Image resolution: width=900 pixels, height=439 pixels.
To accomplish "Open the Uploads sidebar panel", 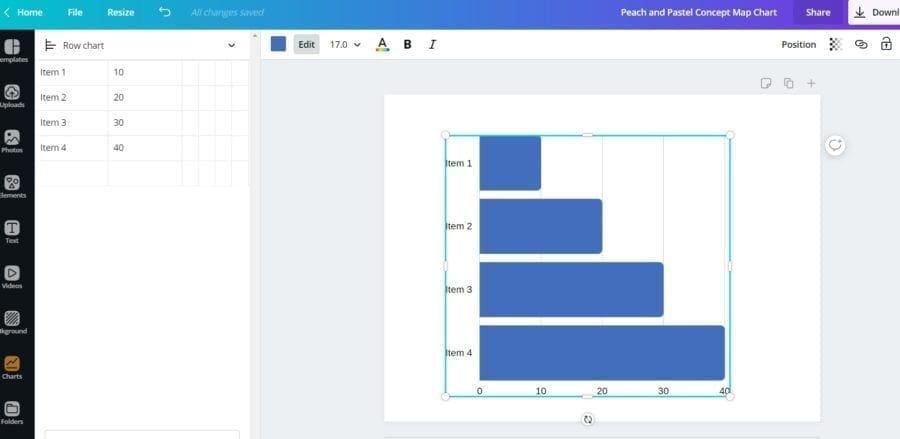I will coord(12,96).
